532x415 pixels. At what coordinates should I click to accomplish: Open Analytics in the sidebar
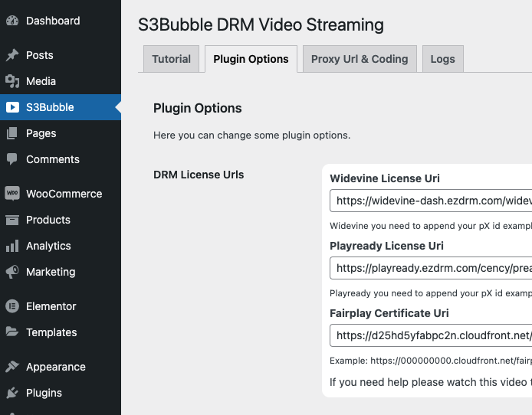coord(61,246)
